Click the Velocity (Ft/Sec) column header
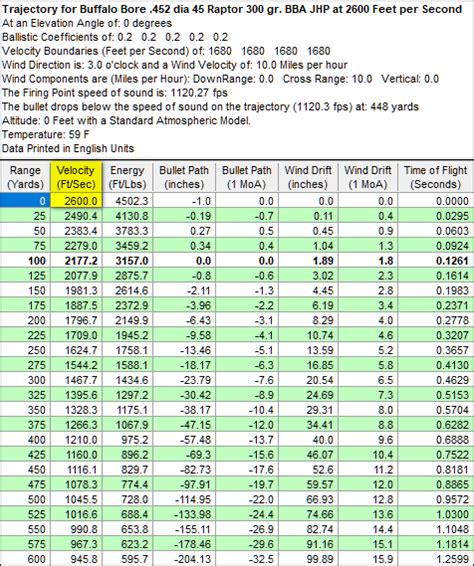This screenshot has height=566, width=474. click(x=76, y=177)
